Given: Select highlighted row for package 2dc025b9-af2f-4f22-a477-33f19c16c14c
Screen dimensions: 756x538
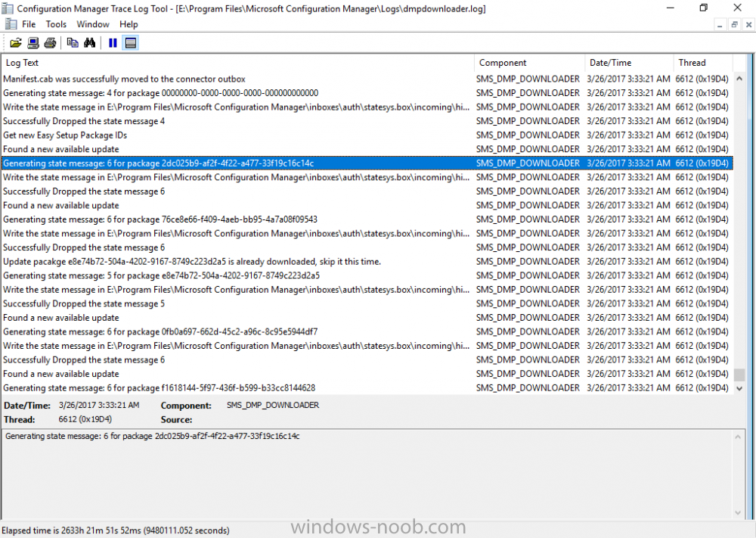Looking at the screenshot, I should coord(367,163).
